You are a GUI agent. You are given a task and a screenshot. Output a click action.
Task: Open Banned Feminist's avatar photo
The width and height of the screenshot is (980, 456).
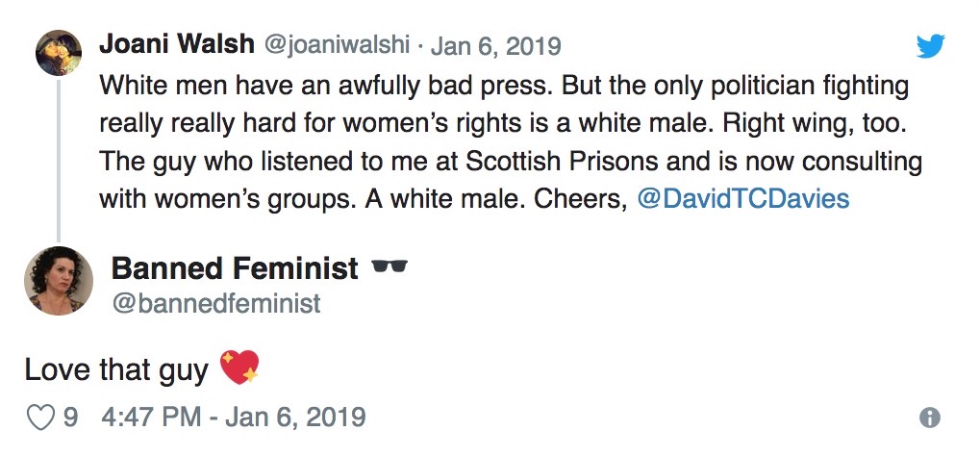tap(59, 281)
